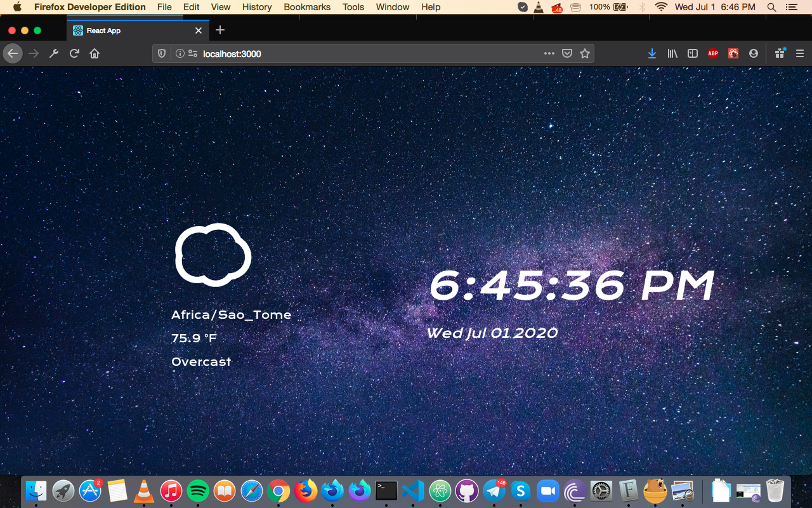Click the cloud weather icon on the page
Screen dimensions: 812x508
(213, 255)
